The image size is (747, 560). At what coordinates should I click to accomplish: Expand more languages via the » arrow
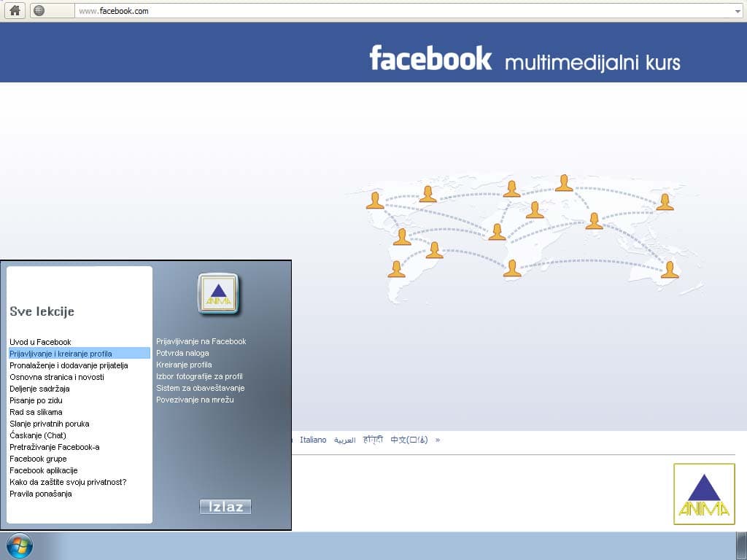pyautogui.click(x=438, y=440)
